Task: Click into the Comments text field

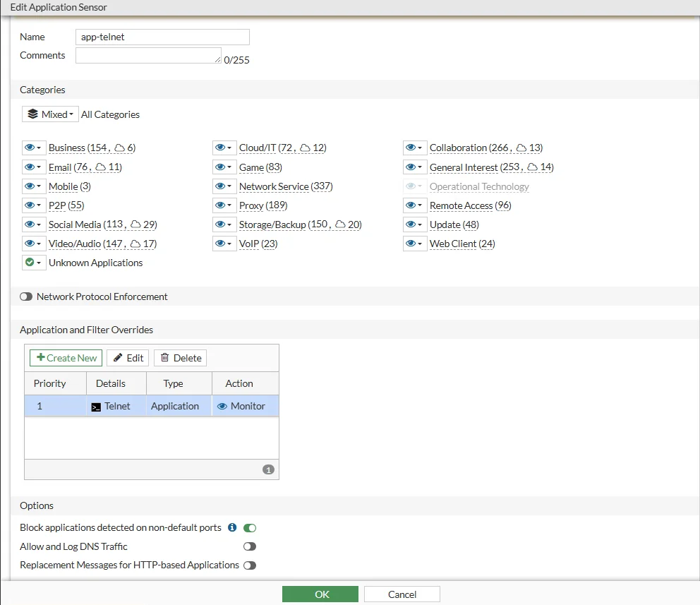Action: pyautogui.click(x=148, y=56)
